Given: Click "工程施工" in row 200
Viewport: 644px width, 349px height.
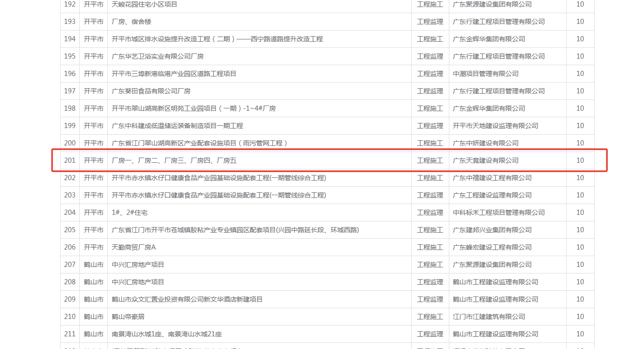Looking at the screenshot, I should pos(430,143).
